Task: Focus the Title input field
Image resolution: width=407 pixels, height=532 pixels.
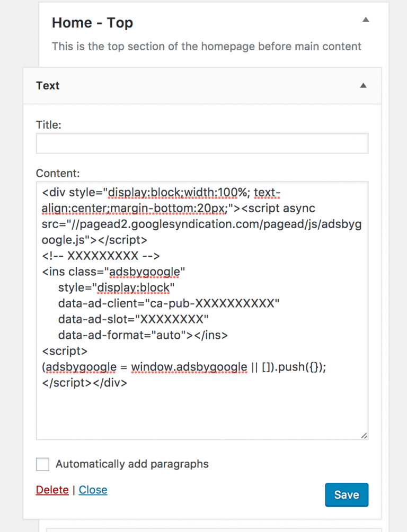Action: [202, 143]
